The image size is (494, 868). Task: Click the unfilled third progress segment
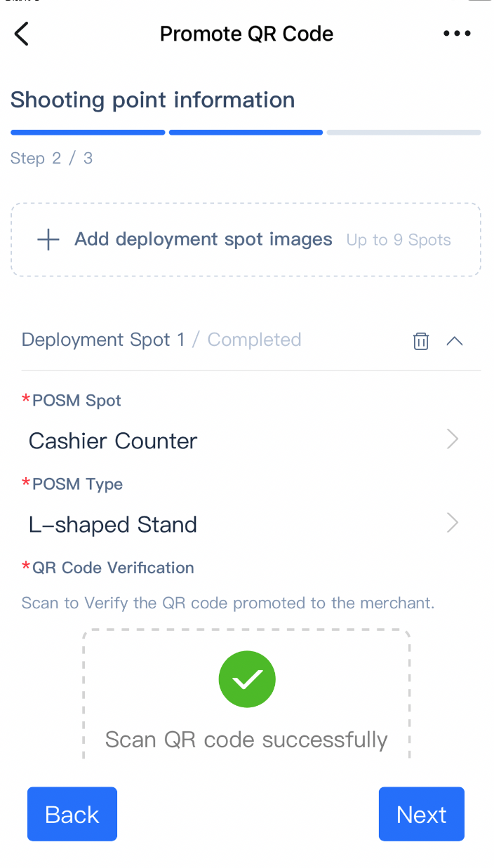(403, 132)
